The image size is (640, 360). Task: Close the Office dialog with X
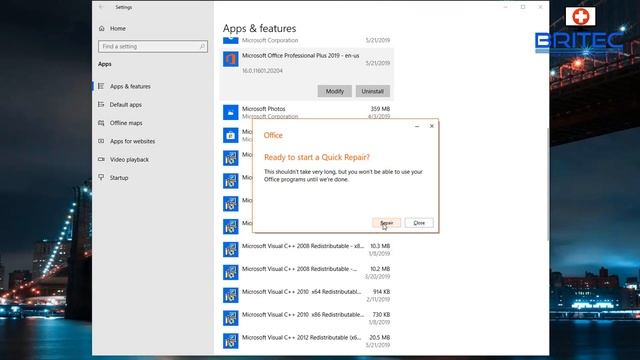pos(432,126)
